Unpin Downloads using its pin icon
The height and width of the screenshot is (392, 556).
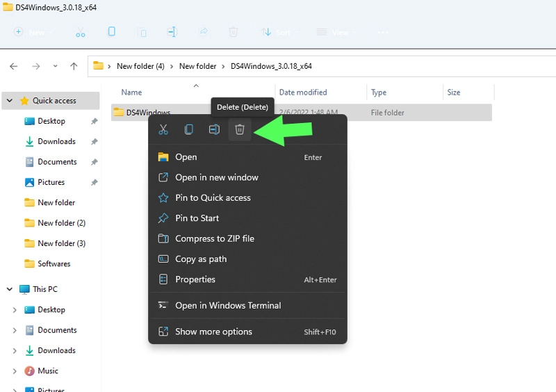(94, 142)
